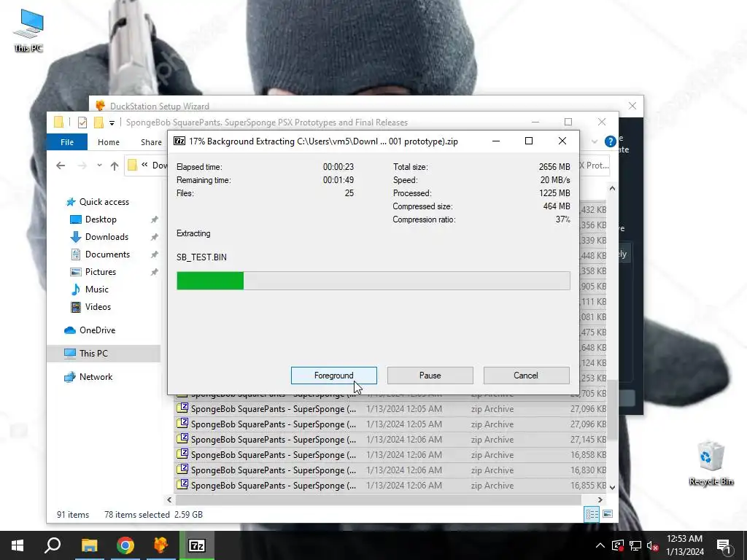This screenshot has width=747, height=560.
Task: Switch Explorer to large icons view
Action: click(608, 514)
